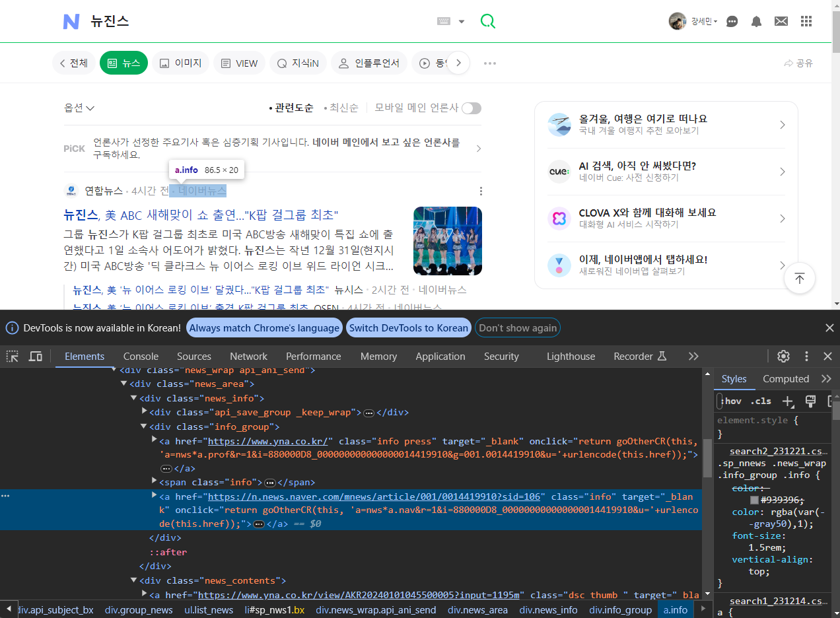Open search2_231221.css stylesheet link
This screenshot has height=618, width=840.
(x=778, y=452)
